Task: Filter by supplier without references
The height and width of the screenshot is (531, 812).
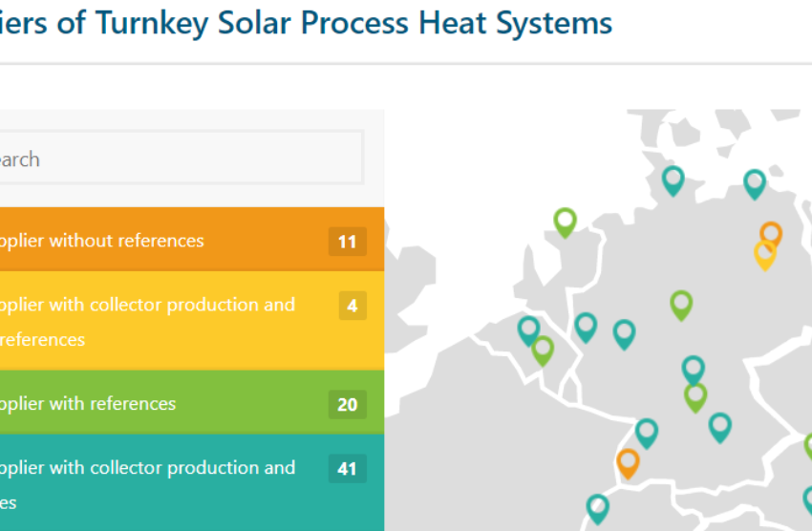Action: (192, 240)
